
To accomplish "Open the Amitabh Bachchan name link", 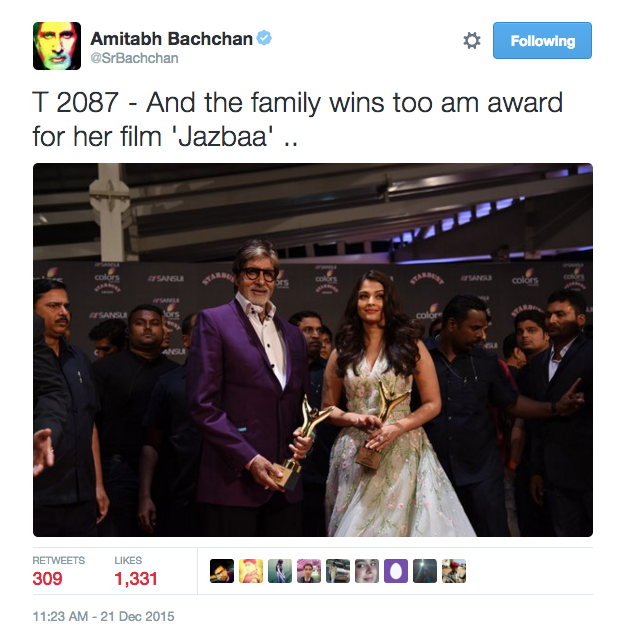I will (172, 39).
